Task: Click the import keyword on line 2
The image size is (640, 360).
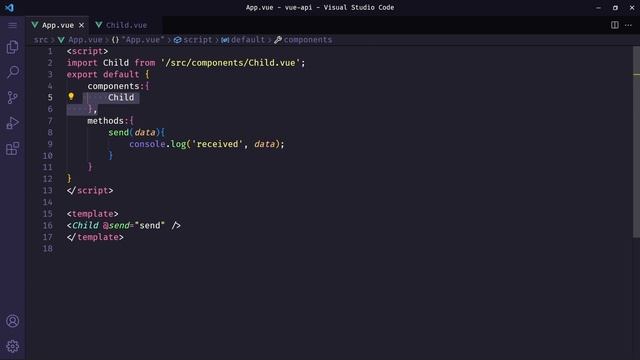Action: (x=82, y=63)
